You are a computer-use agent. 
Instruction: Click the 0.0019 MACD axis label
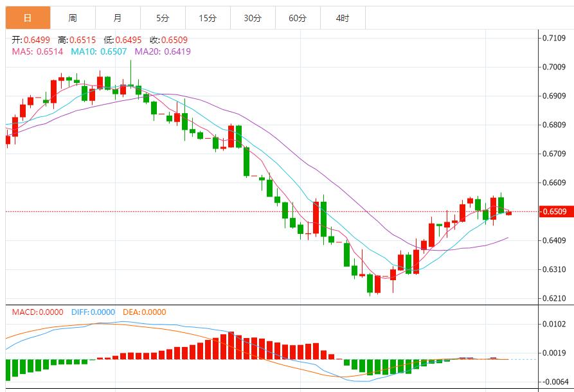(x=554, y=353)
